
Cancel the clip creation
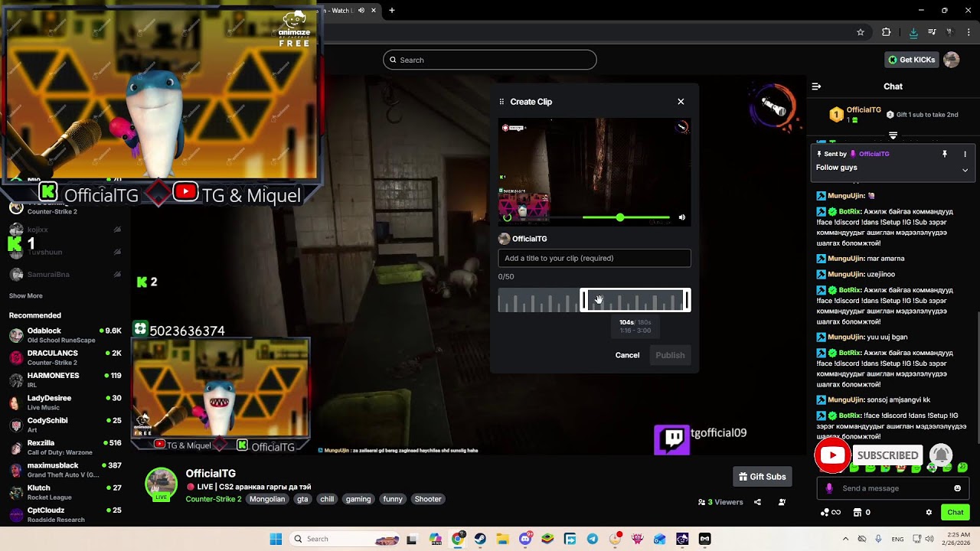[627, 355]
